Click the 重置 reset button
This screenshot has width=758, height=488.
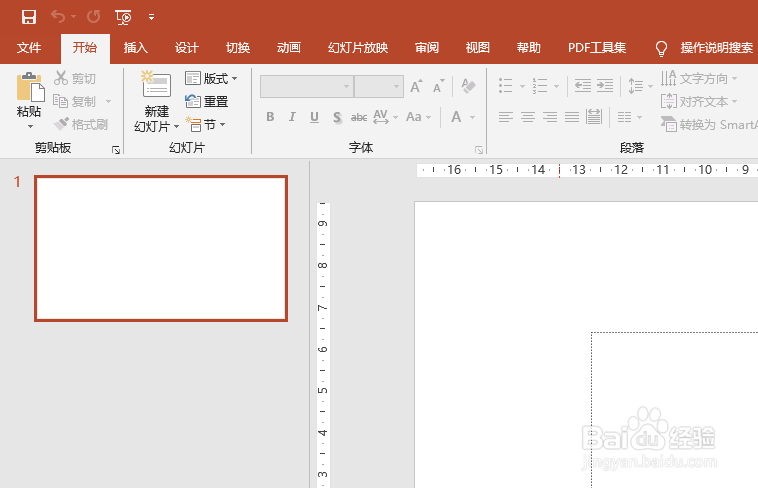pyautogui.click(x=206, y=102)
